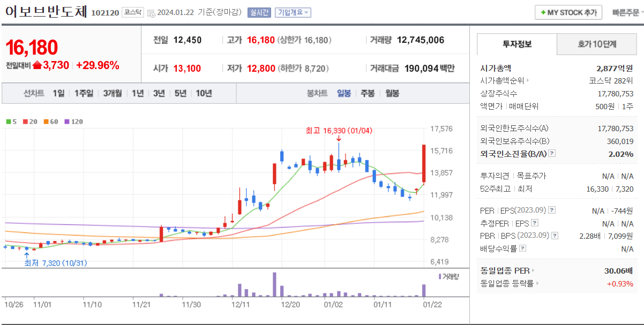The width and height of the screenshot is (644, 325).
Task: Click purple 120-day moving average legend marker
Action: point(67,122)
